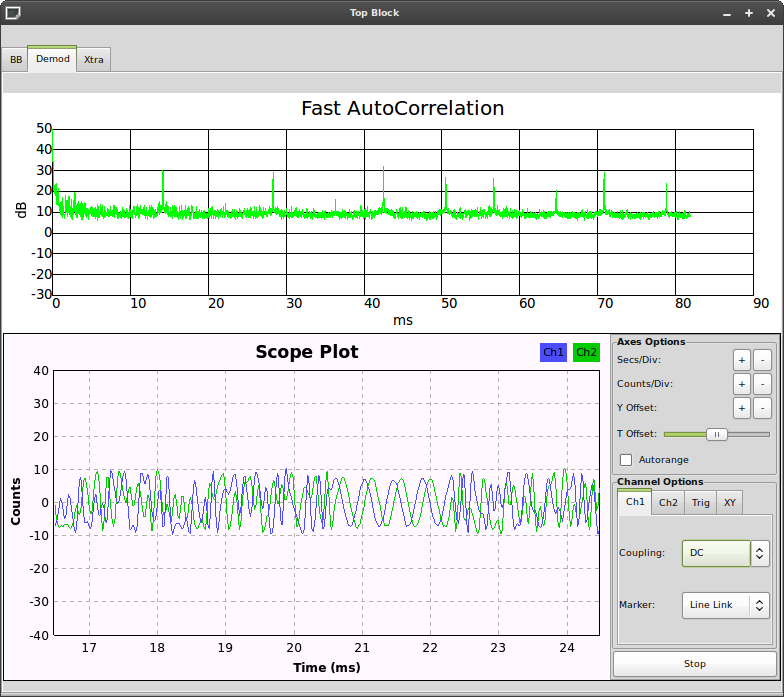Maximize the Top Block window
Image resolution: width=784 pixels, height=697 pixels.
(x=748, y=13)
